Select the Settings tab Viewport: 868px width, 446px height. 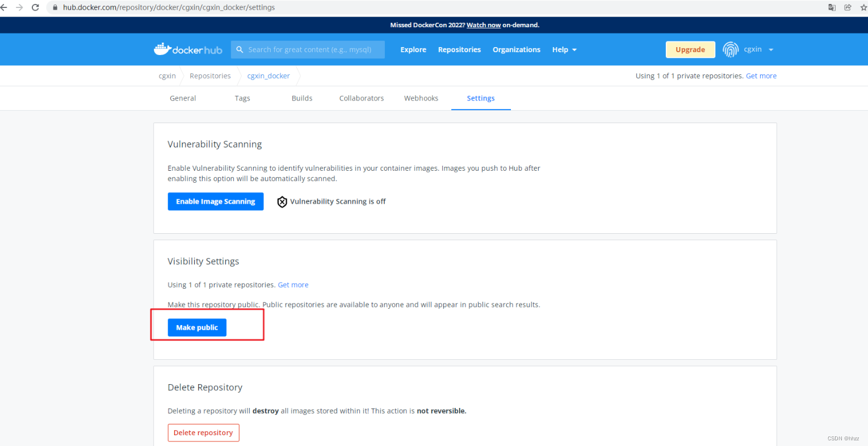pyautogui.click(x=481, y=98)
